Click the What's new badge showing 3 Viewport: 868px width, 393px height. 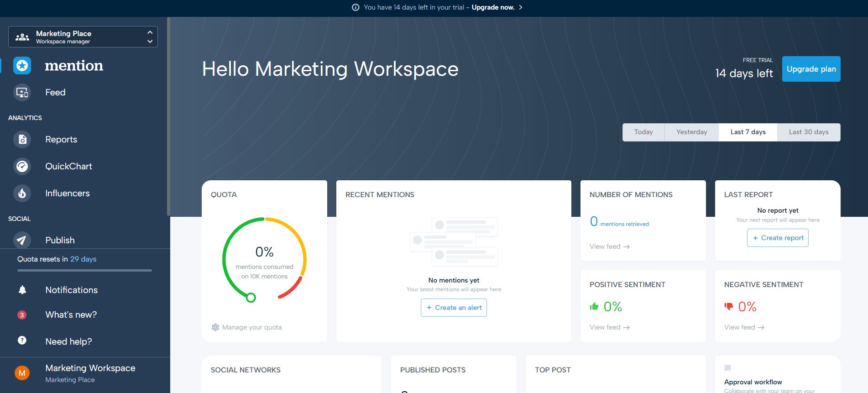point(22,315)
